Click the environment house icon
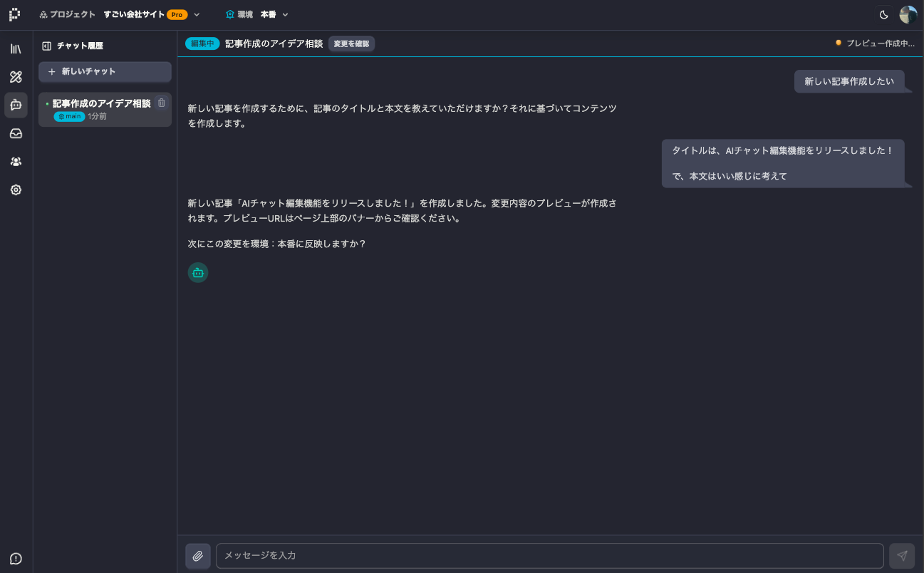924x573 pixels. point(230,14)
